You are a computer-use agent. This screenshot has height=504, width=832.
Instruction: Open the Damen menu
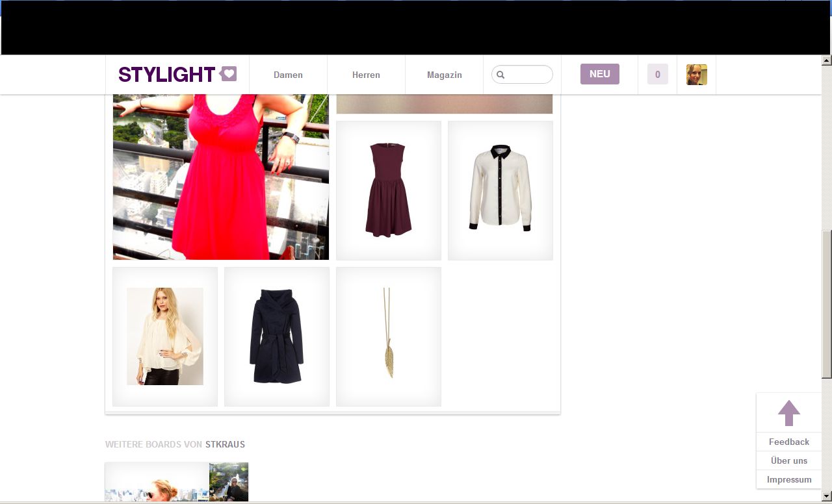point(288,75)
